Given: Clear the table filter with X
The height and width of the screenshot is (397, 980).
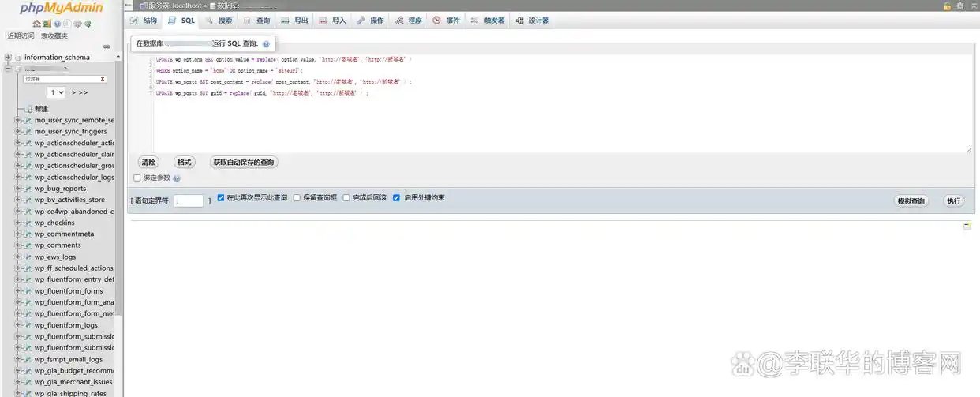Looking at the screenshot, I should click(x=102, y=79).
